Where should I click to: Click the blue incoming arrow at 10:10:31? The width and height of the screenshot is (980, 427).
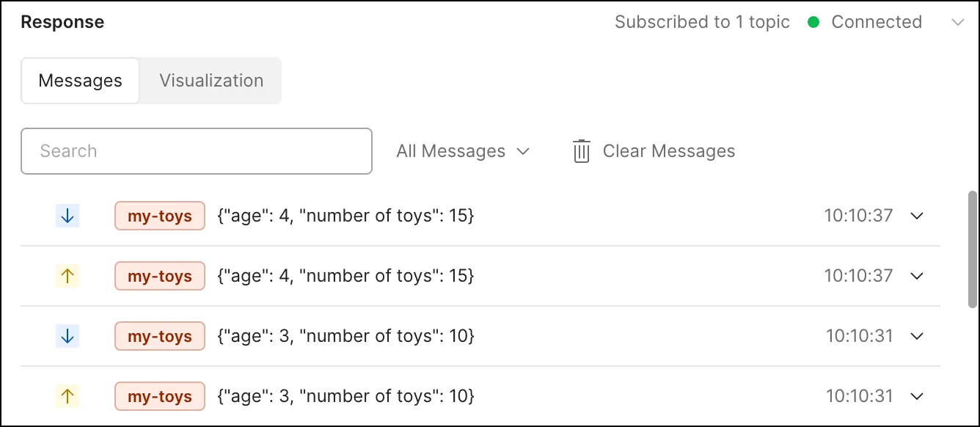[x=67, y=336]
